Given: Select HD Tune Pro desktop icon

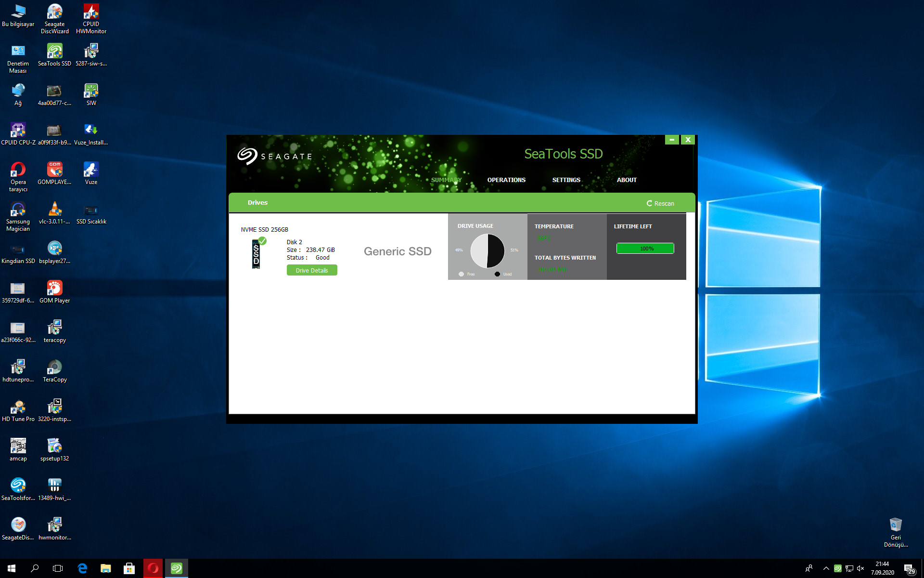Looking at the screenshot, I should coord(18,410).
